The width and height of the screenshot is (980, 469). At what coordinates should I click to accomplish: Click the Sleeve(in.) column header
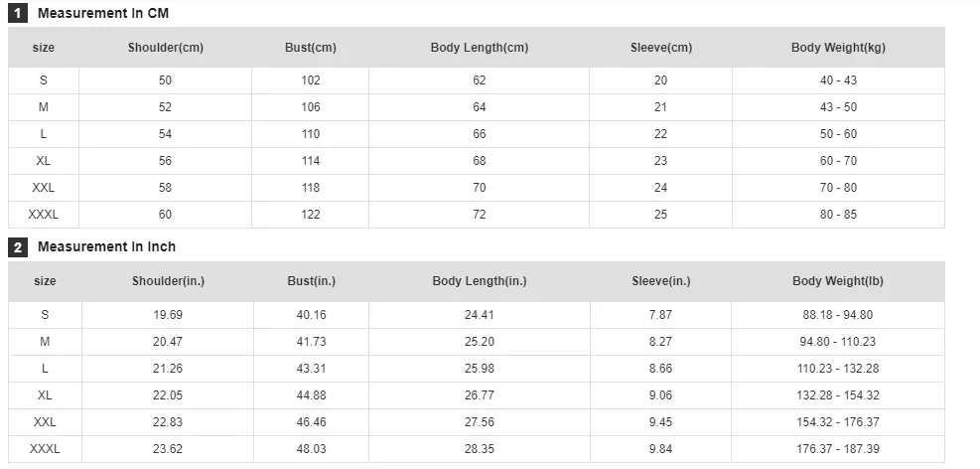click(x=661, y=281)
